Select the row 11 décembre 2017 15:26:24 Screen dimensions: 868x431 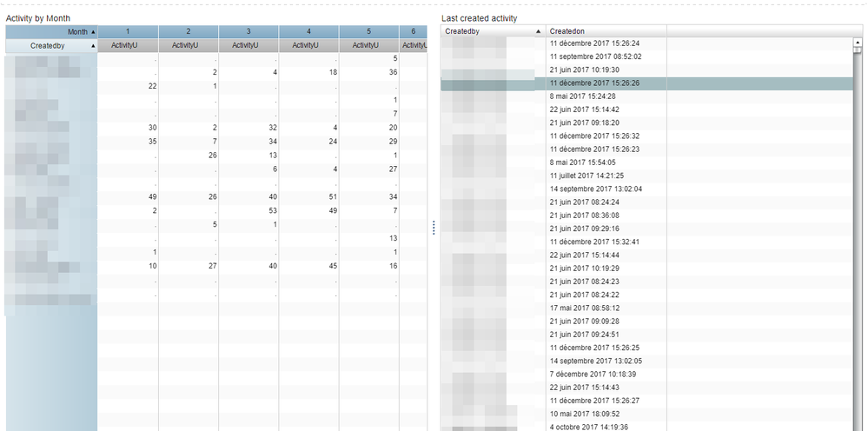647,43
